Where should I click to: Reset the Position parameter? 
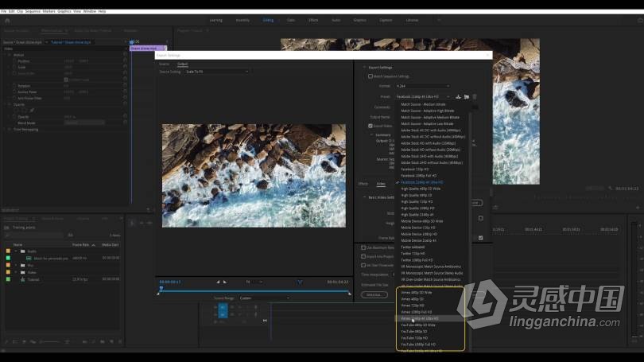(x=126, y=60)
